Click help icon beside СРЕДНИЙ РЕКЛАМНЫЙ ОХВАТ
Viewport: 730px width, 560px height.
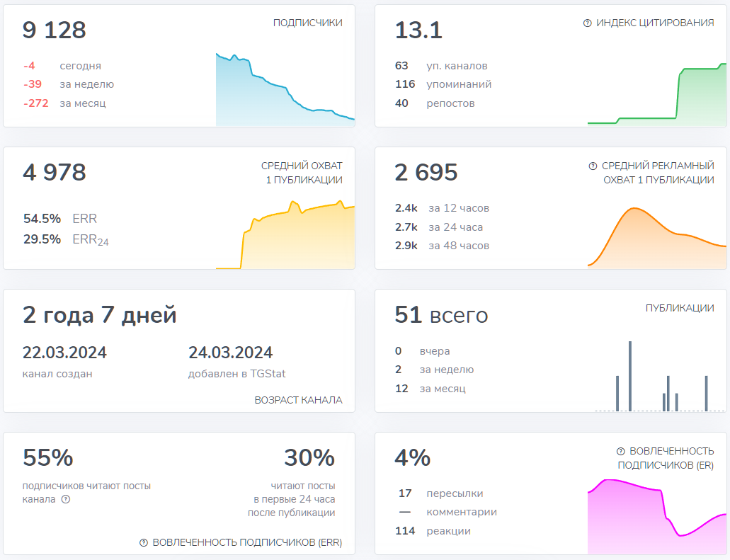tap(593, 166)
